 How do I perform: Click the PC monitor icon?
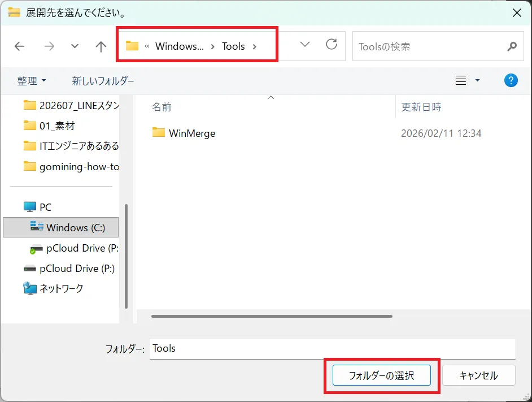pyautogui.click(x=30, y=206)
